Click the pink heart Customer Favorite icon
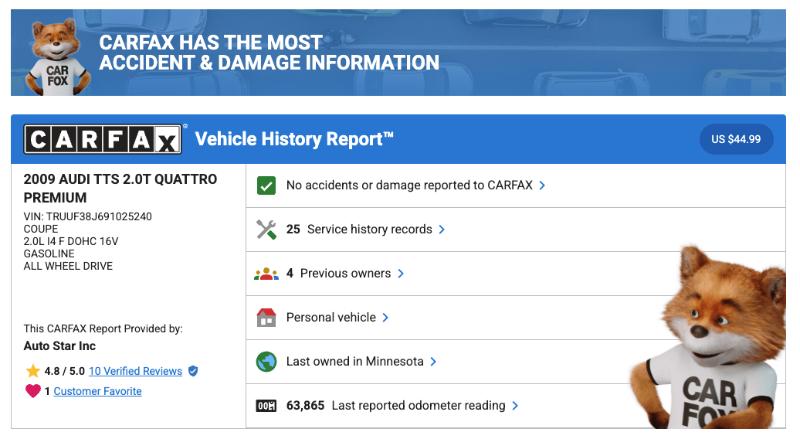Viewport: 800px width, 439px height. 33,391
